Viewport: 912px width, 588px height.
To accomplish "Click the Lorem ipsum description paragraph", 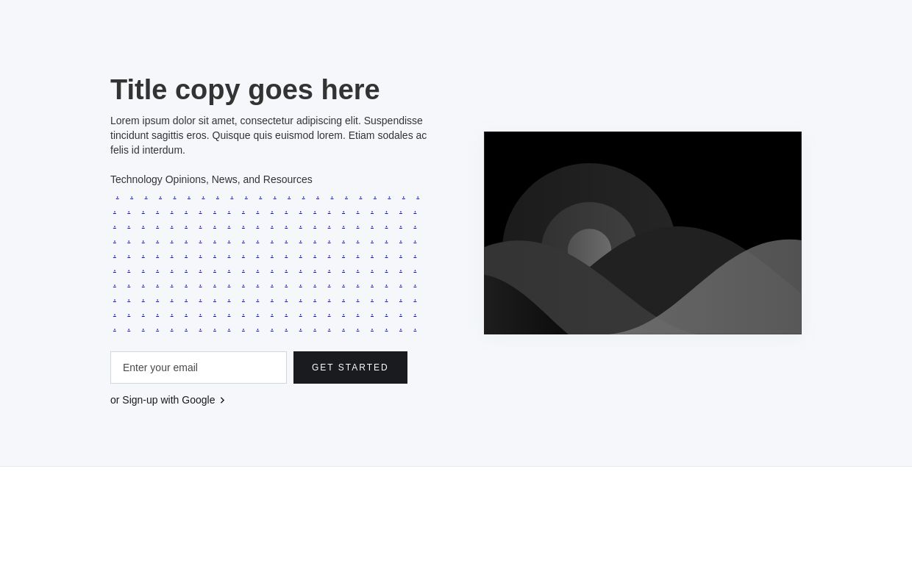I will [x=268, y=135].
